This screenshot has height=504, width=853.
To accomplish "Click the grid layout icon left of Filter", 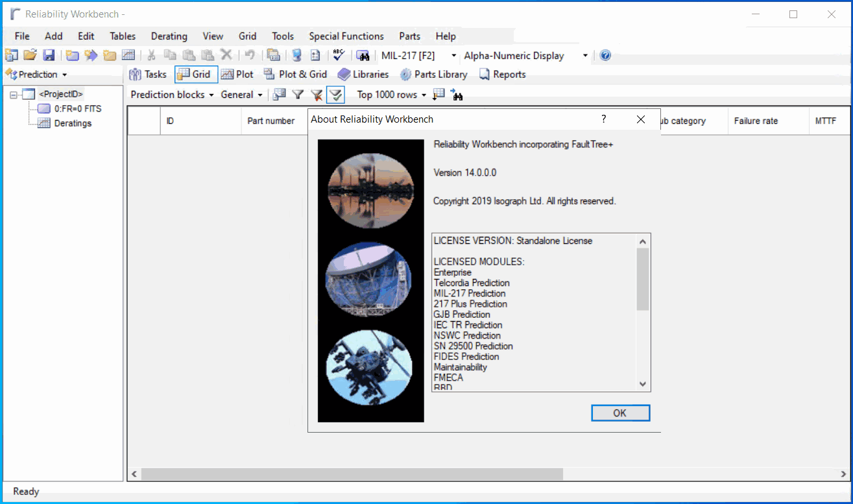I will tap(280, 95).
